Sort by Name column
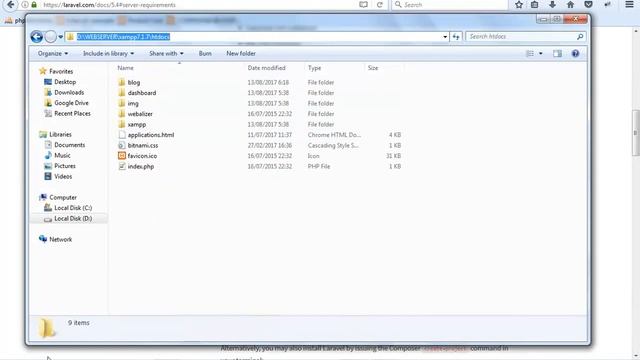640x360 pixels. tap(125, 68)
